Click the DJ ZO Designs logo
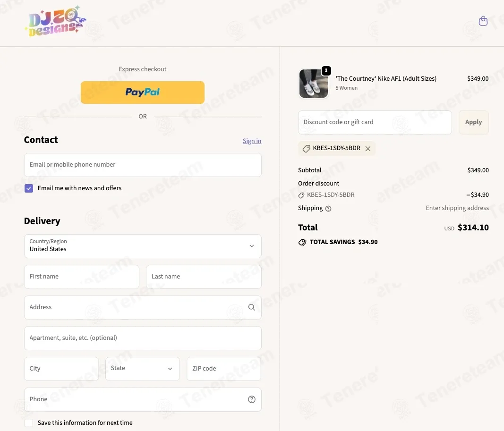The image size is (504, 431). coord(55,21)
